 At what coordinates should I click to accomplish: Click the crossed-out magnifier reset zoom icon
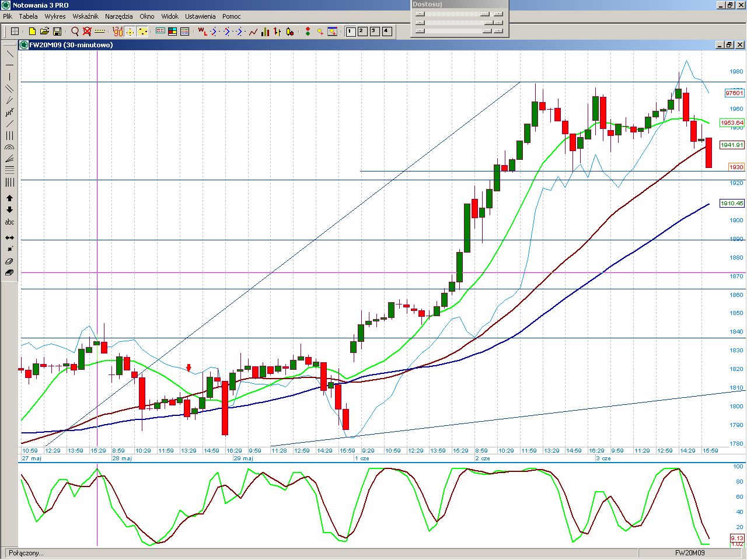point(87,32)
